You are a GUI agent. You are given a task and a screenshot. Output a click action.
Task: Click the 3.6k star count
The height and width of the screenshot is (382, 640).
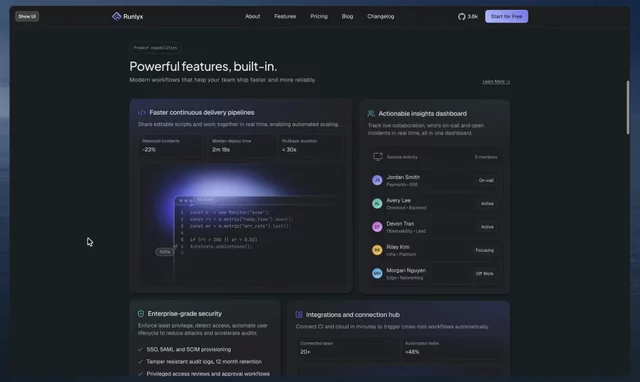pos(473,17)
